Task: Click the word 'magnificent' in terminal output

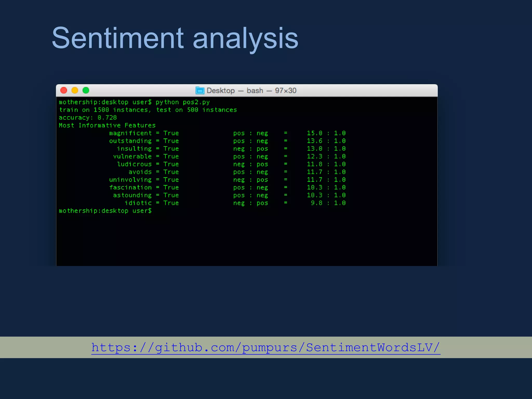Action: pos(130,133)
